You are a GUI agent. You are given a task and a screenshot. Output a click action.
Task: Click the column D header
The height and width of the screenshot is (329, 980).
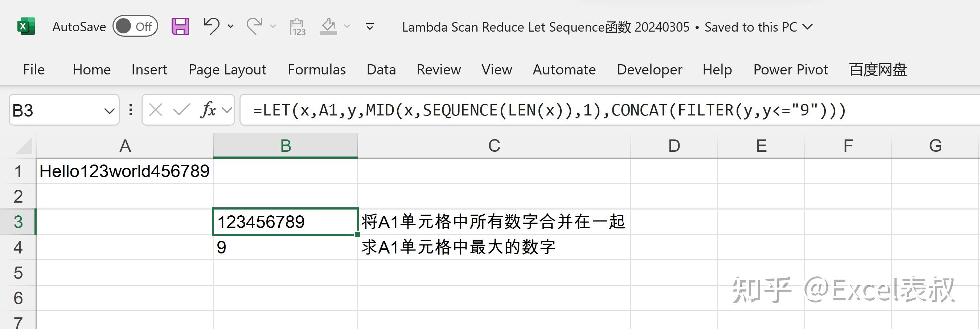[x=674, y=145]
